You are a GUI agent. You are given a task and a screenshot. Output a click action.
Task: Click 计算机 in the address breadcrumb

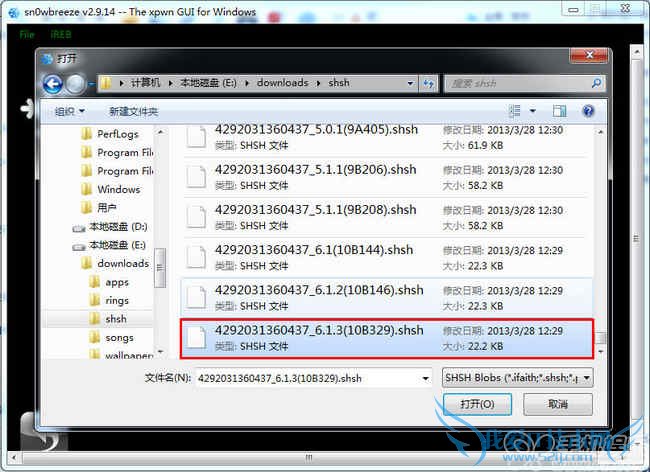(145, 83)
